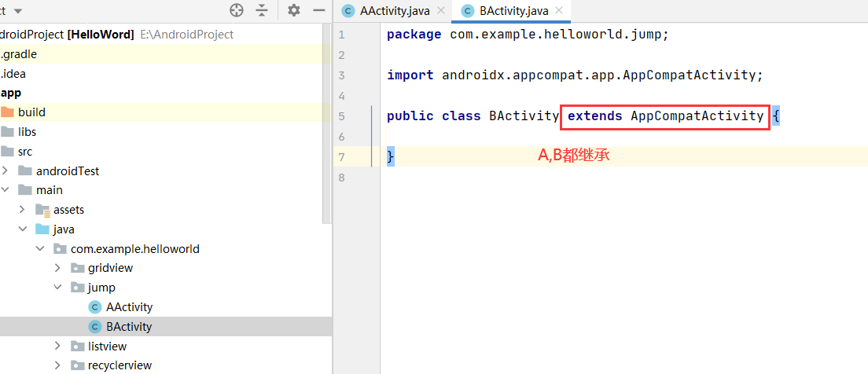Open Project panel settings gear
Image resolution: width=868 pixels, height=374 pixels.
294,10
